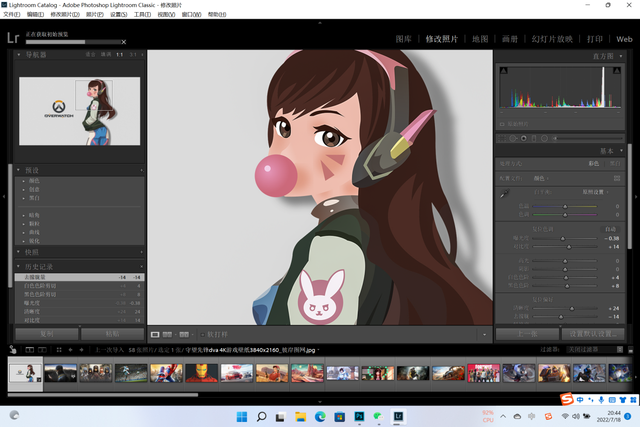Open Photoshop from the Windows taskbar
Viewport: 640px width, 427px height.
pos(359,416)
